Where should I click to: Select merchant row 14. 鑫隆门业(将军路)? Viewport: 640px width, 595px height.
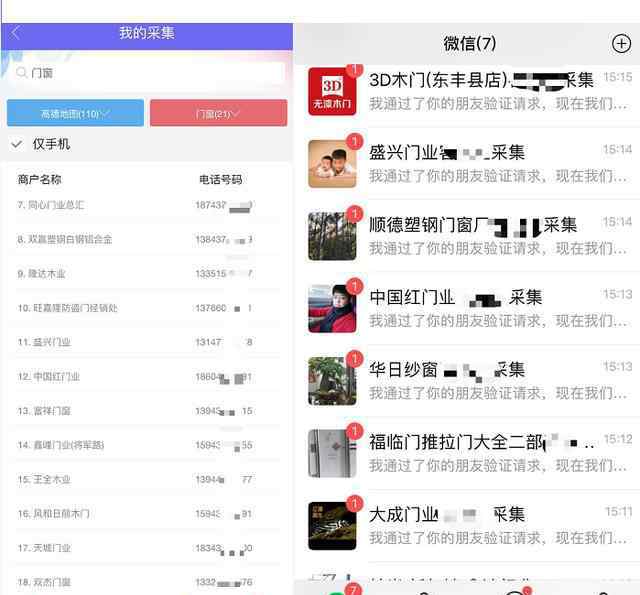tap(147, 445)
